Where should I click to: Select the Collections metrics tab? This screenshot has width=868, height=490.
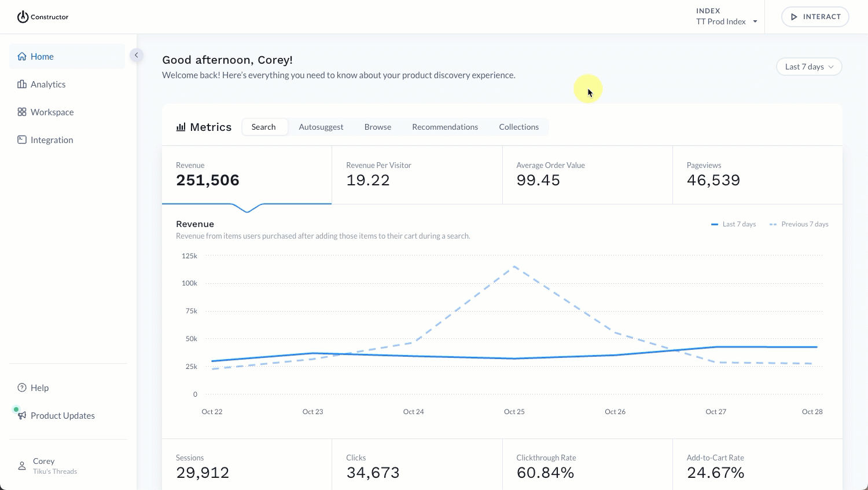tap(519, 127)
